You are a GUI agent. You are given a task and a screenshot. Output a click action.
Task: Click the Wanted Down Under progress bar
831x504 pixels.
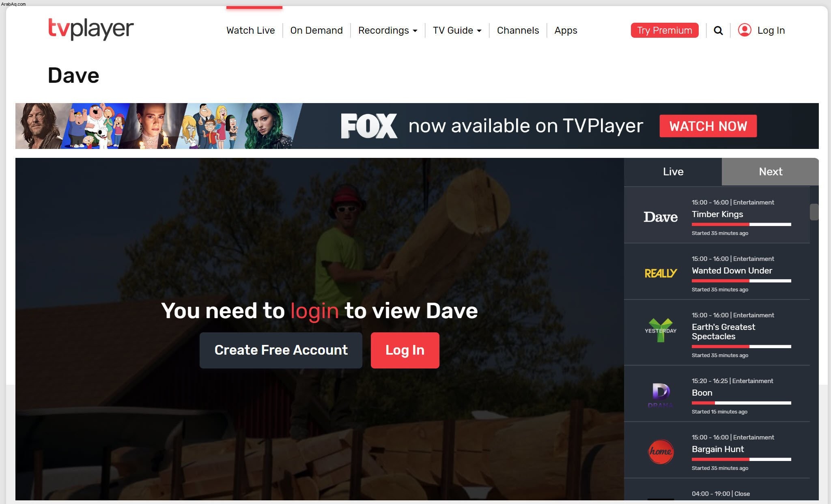pyautogui.click(x=741, y=281)
